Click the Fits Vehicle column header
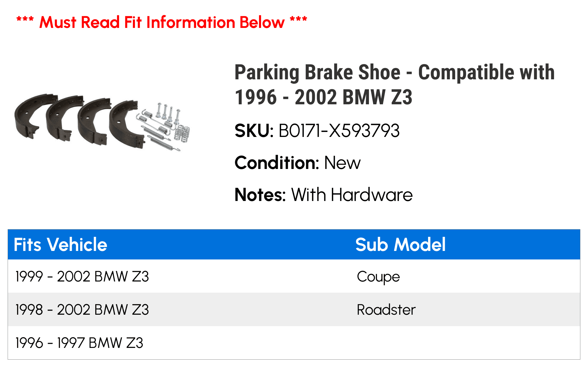 pyautogui.click(x=61, y=245)
